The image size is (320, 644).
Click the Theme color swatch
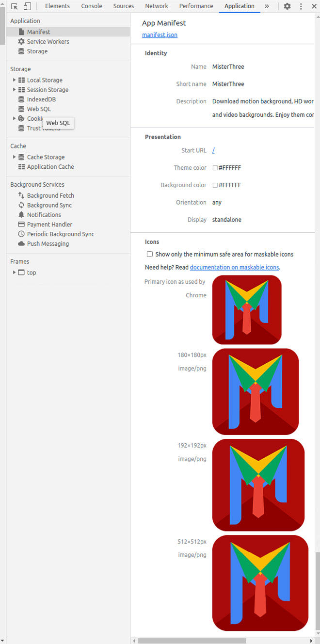(x=215, y=168)
